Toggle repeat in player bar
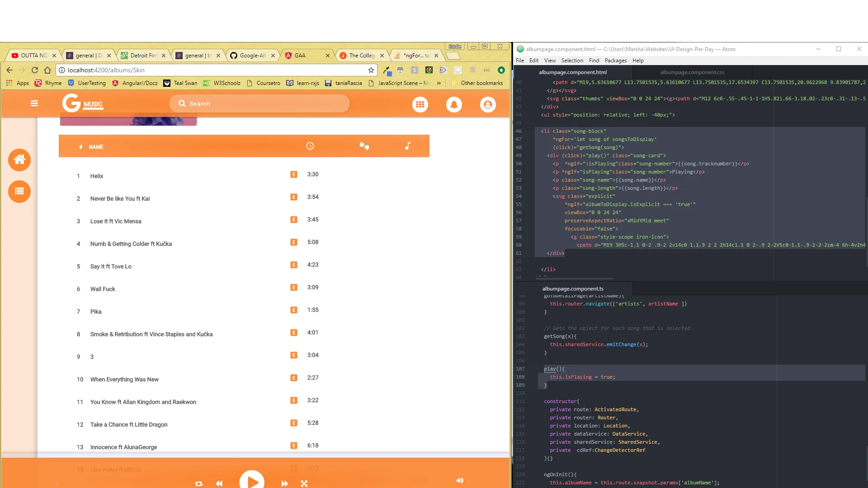 (x=198, y=483)
